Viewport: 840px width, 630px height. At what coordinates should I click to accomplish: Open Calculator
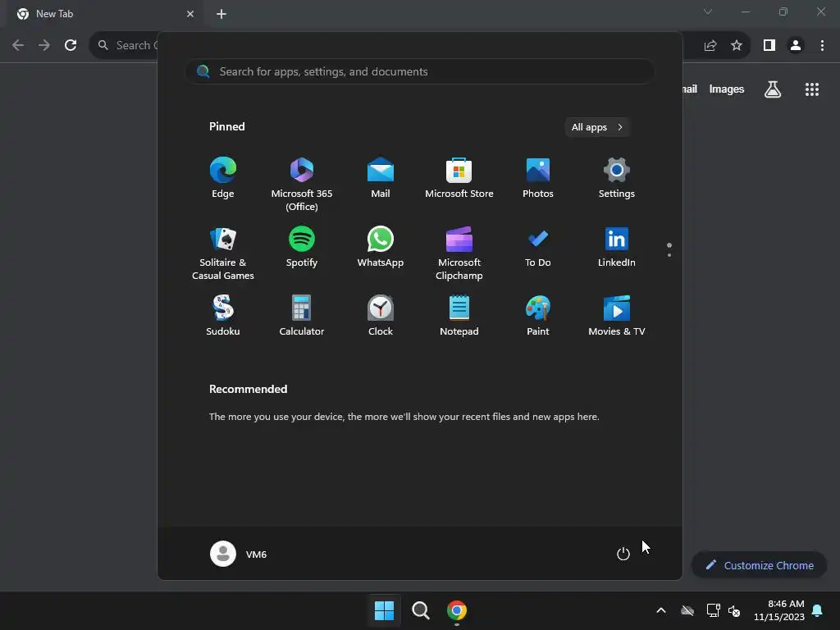(x=302, y=316)
